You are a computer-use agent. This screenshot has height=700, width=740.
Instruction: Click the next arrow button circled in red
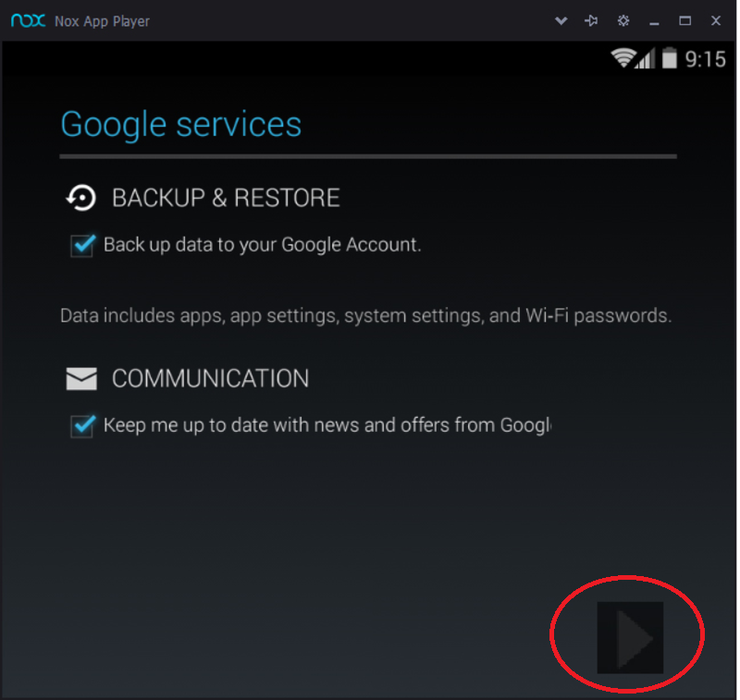tap(632, 639)
